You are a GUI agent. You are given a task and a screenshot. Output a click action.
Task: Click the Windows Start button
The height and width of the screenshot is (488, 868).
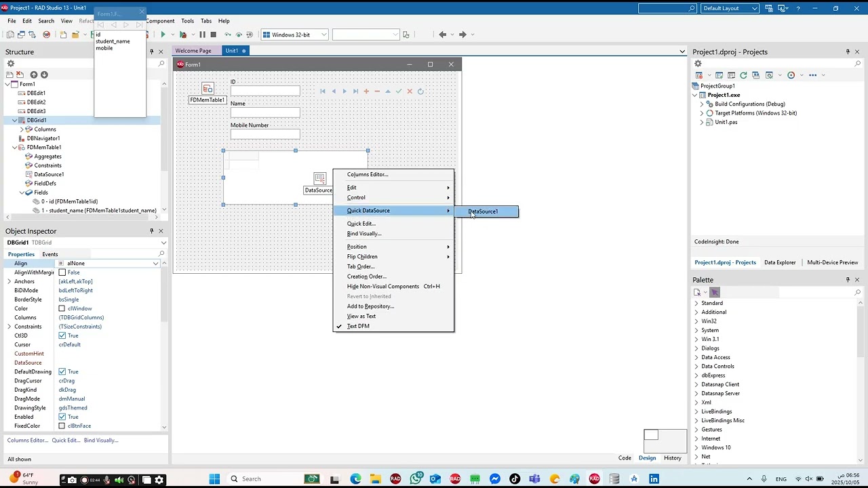214,479
